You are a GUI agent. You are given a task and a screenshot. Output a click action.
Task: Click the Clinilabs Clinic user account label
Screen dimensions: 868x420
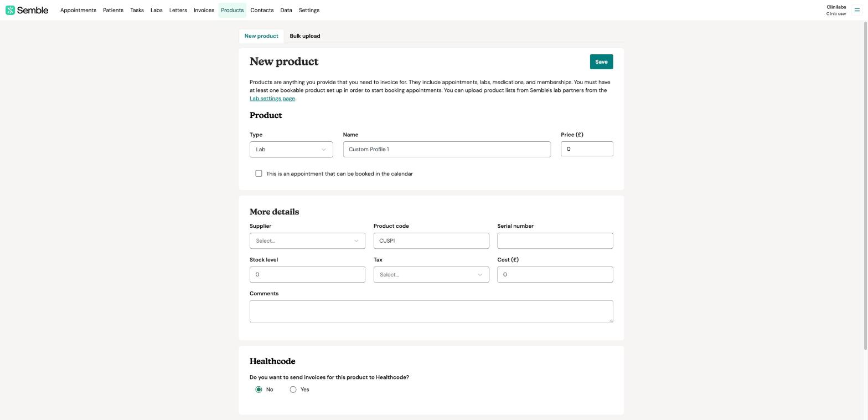coord(836,11)
